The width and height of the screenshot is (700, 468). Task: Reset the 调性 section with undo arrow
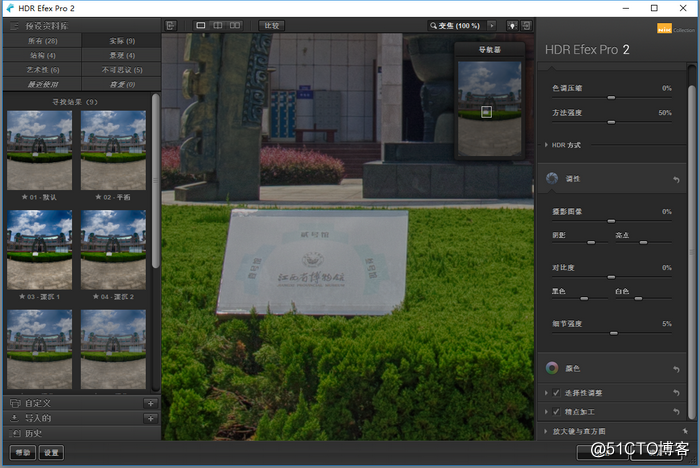676,180
